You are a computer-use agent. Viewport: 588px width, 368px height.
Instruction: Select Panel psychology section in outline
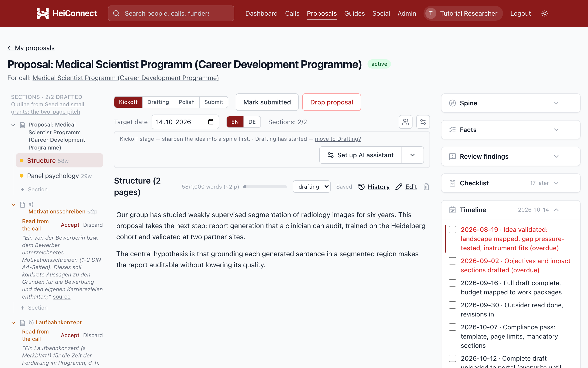point(59,176)
